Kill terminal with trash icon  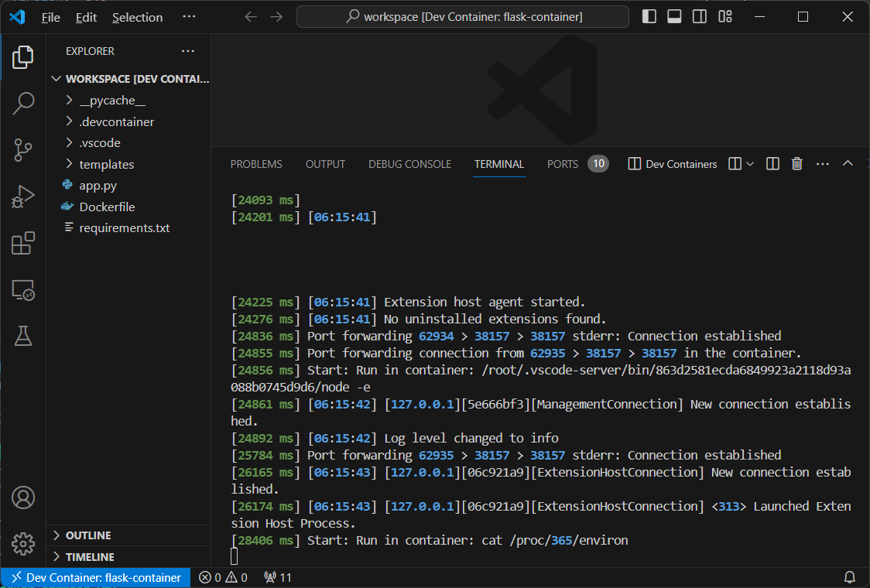point(796,164)
